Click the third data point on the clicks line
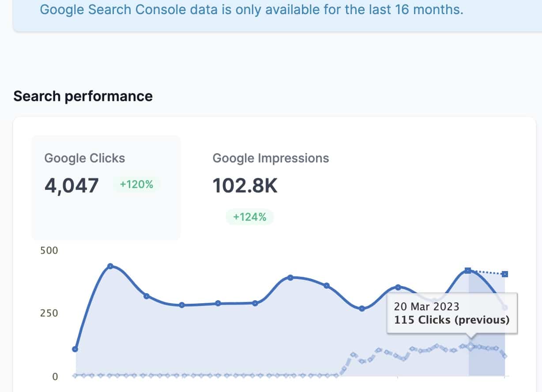 (147, 296)
